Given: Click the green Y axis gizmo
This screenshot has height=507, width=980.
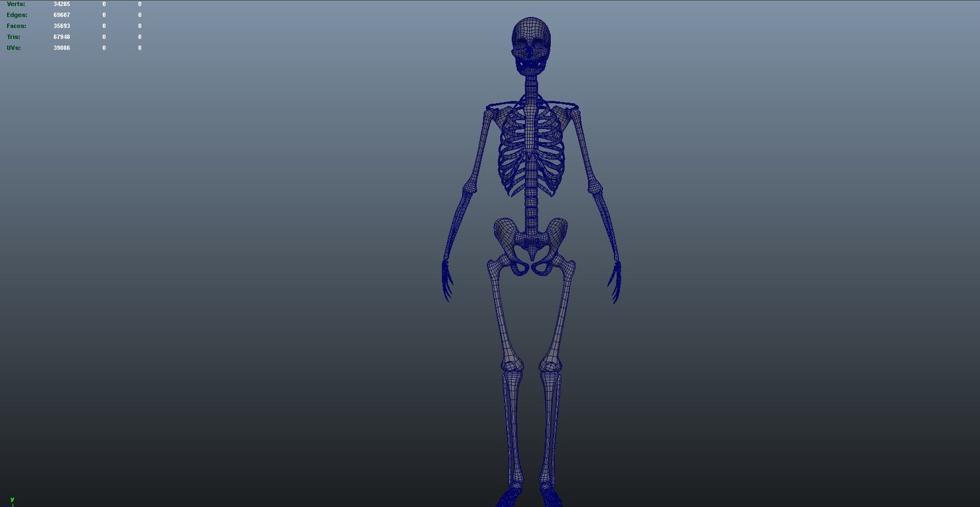Looking at the screenshot, I should [x=11, y=501].
